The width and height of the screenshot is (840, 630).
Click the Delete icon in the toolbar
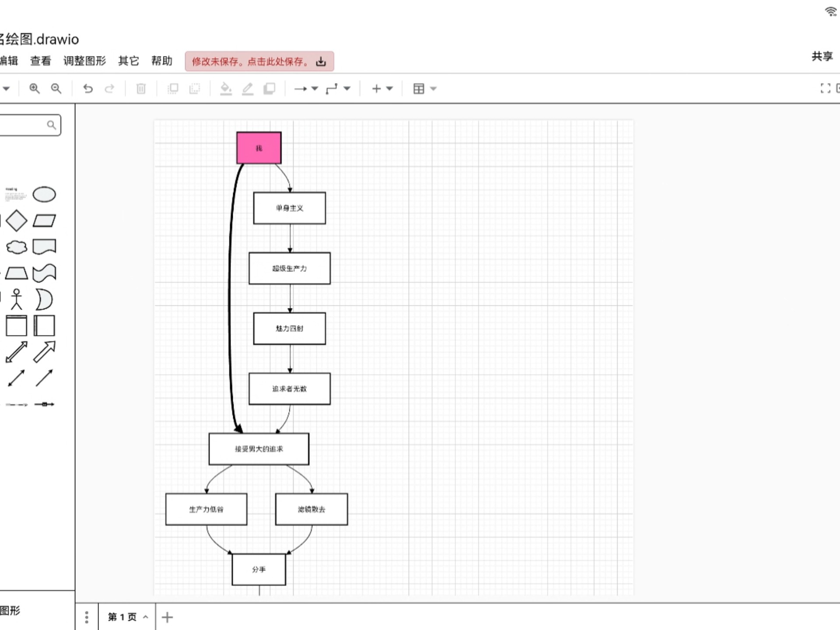140,88
